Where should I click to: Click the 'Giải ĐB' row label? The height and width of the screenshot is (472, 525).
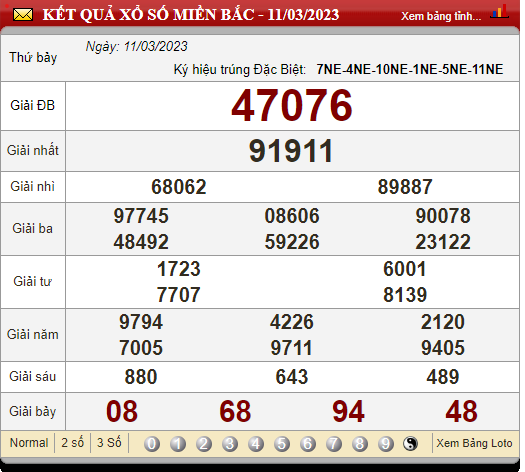(32, 105)
